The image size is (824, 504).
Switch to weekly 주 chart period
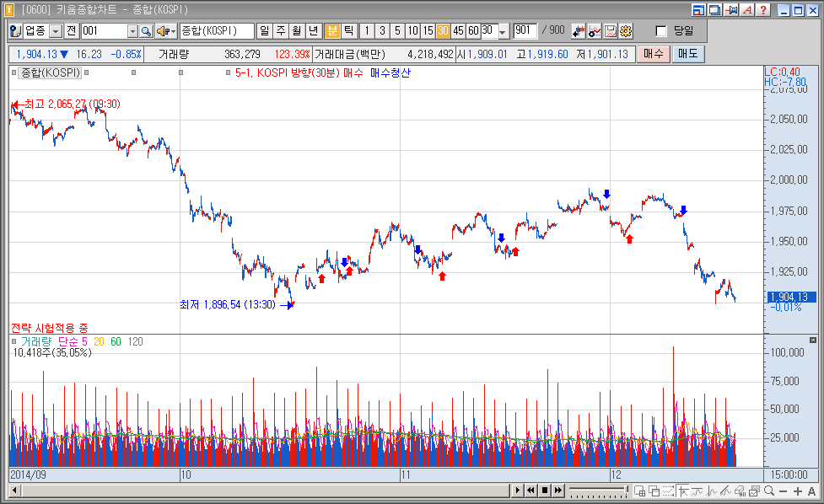[281, 31]
